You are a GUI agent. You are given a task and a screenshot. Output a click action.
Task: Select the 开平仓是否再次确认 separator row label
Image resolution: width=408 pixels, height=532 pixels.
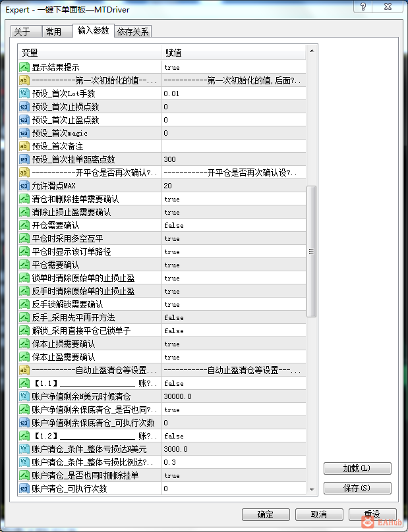tap(94, 173)
